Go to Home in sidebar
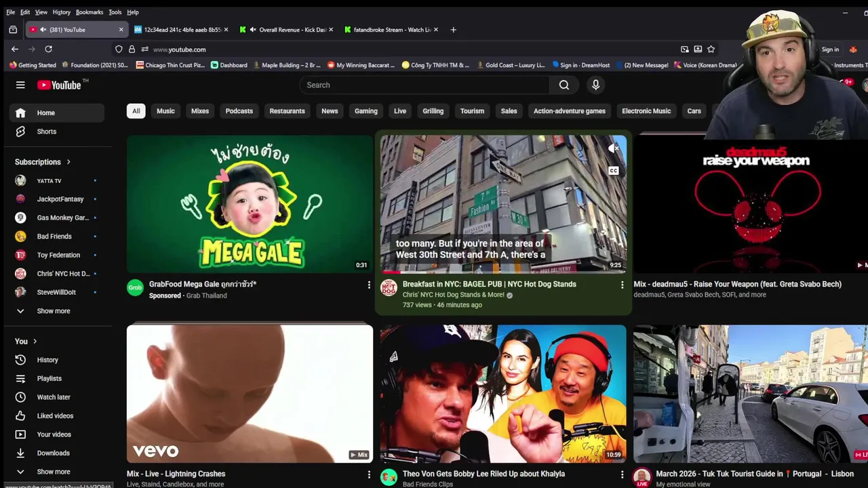868x488 pixels. pos(57,113)
